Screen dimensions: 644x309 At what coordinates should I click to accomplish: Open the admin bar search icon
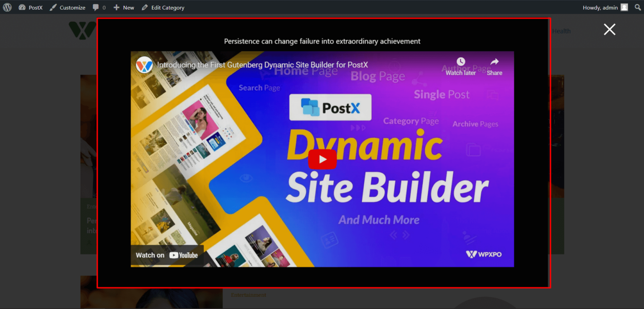click(637, 7)
